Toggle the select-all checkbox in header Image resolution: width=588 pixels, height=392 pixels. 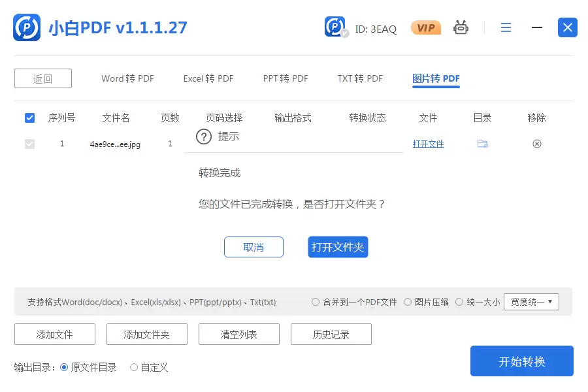coord(29,118)
